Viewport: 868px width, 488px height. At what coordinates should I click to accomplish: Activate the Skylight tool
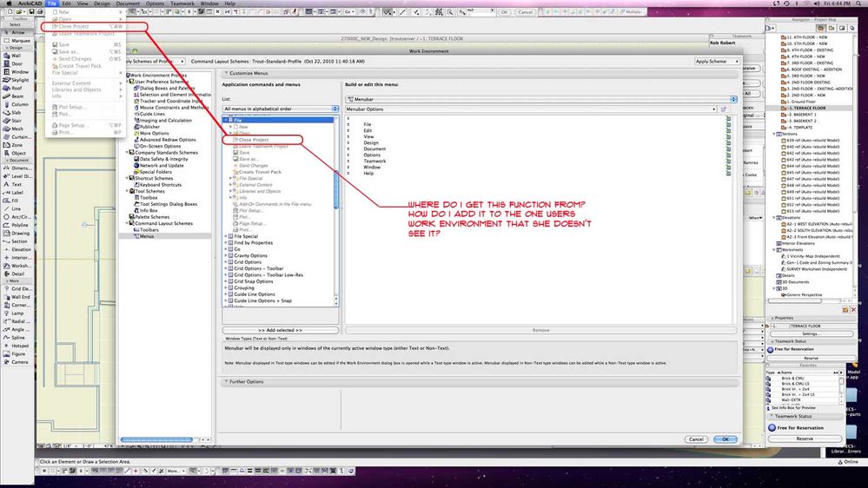tap(17, 80)
